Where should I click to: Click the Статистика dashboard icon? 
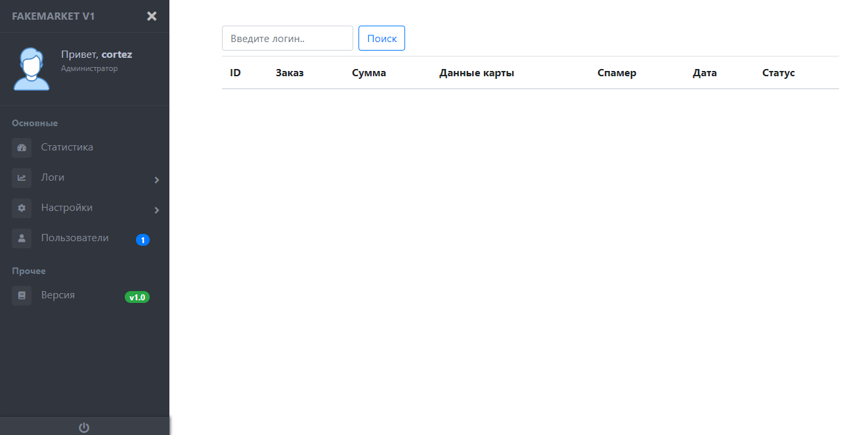22,148
